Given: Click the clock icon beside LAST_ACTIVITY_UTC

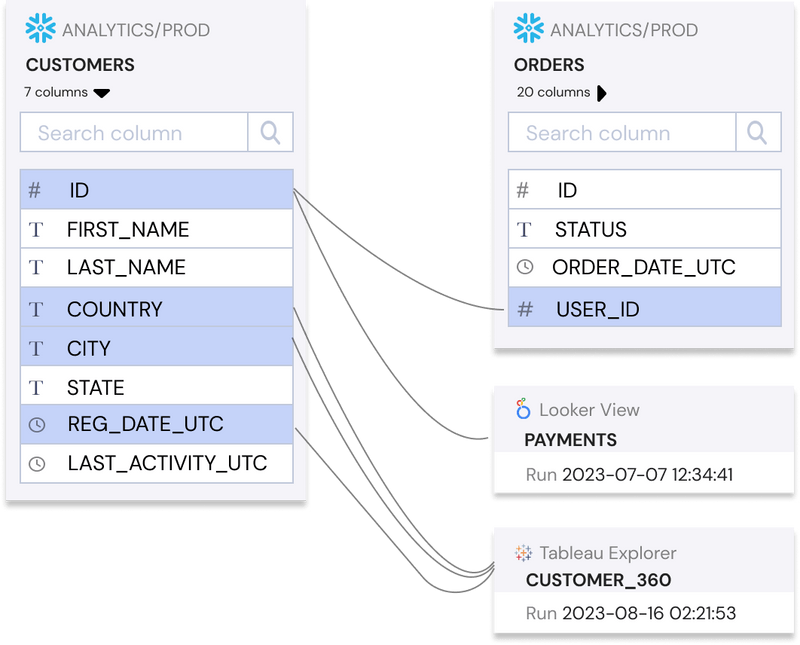Looking at the screenshot, I should click(x=37, y=462).
